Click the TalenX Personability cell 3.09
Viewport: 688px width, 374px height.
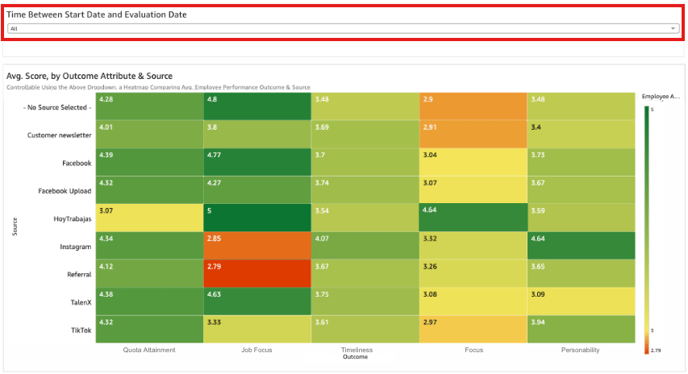point(581,301)
